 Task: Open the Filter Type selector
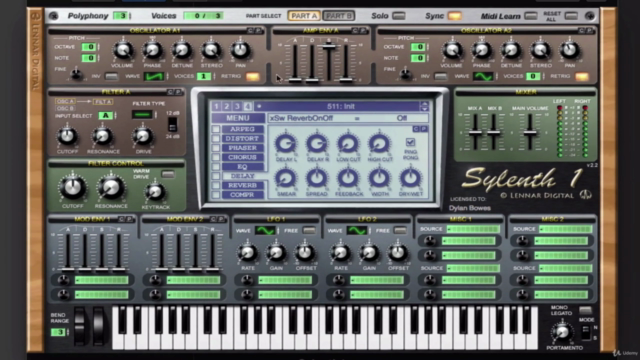point(142,115)
